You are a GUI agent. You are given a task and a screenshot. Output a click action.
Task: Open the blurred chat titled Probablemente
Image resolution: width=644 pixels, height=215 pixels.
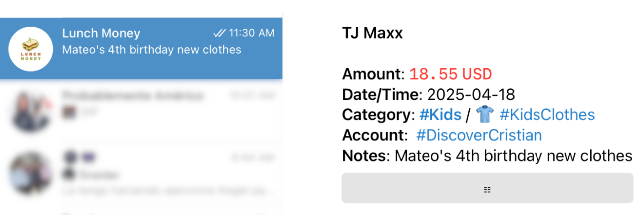tap(132, 95)
